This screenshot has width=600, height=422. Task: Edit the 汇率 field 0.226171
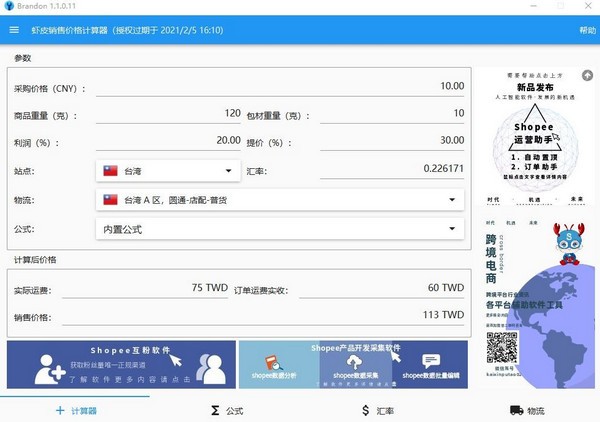point(392,169)
